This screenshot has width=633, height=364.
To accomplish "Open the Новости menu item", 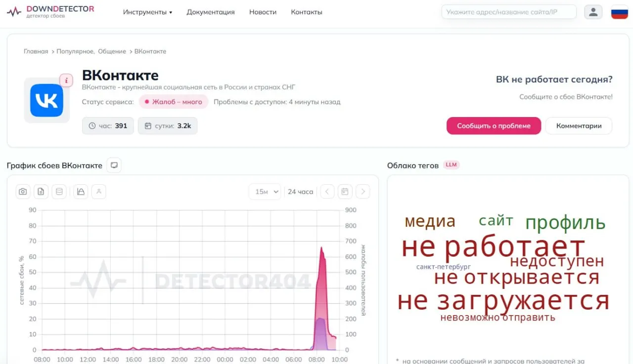I will click(x=263, y=12).
